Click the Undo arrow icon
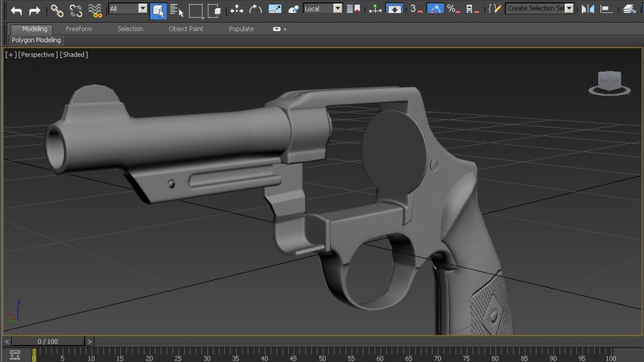Screen dimensions: 644x362 15,10
